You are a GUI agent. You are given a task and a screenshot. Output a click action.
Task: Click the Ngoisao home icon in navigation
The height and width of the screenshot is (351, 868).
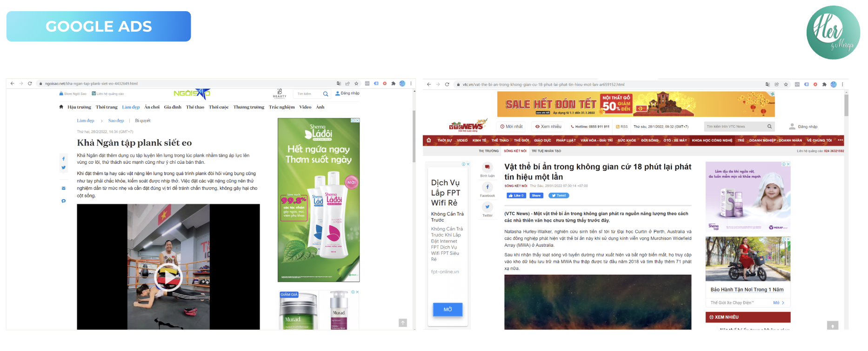point(61,107)
